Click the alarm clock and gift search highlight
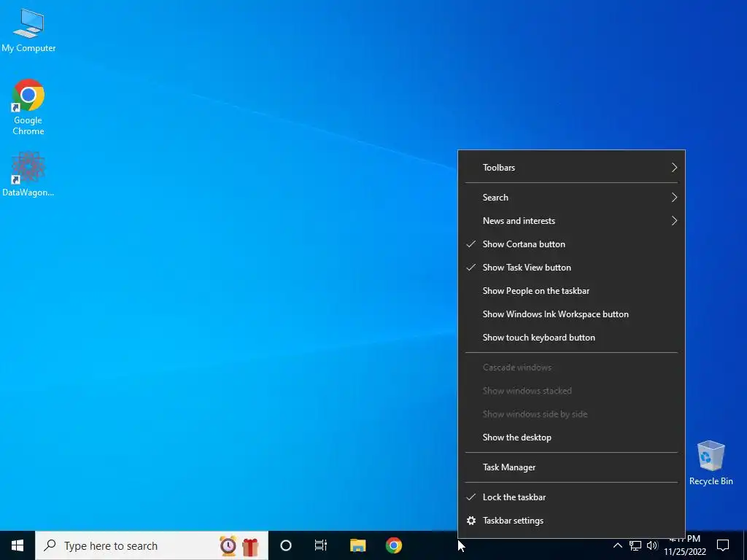747x560 pixels. pos(239,545)
